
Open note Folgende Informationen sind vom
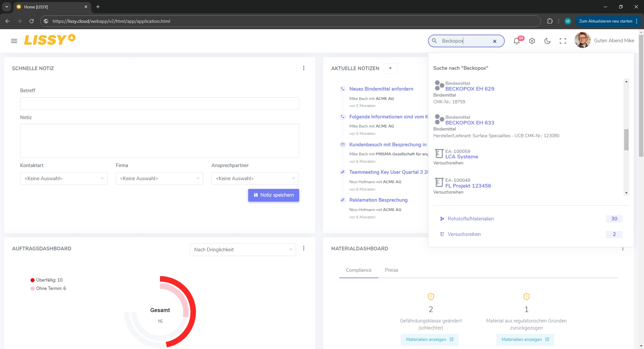tap(389, 117)
